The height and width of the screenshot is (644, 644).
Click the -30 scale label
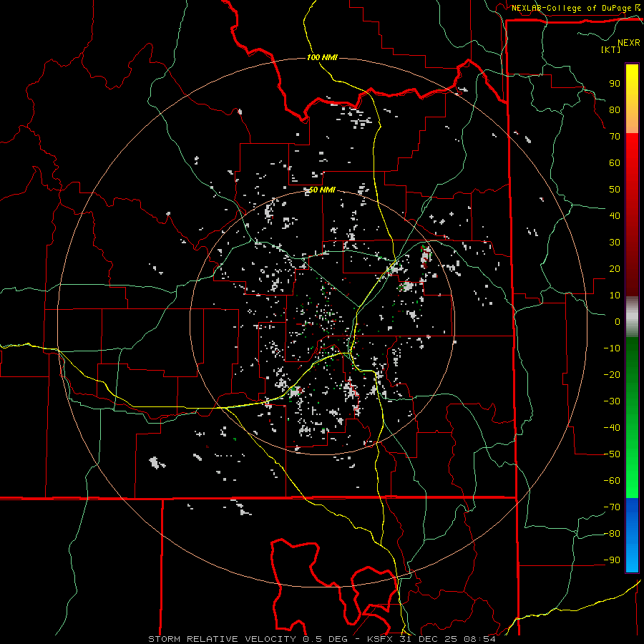(x=612, y=401)
